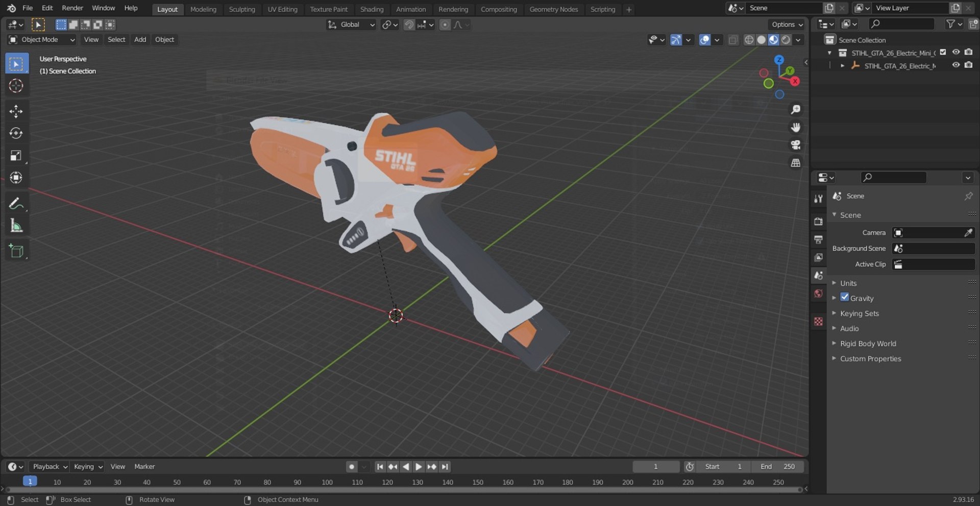Click the viewport zoom magnifier icon

coord(795,110)
